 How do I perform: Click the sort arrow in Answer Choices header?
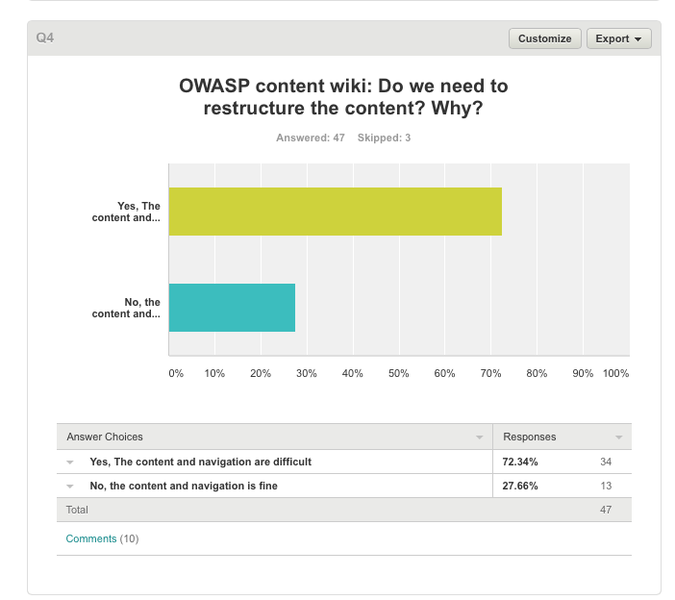pyautogui.click(x=479, y=437)
